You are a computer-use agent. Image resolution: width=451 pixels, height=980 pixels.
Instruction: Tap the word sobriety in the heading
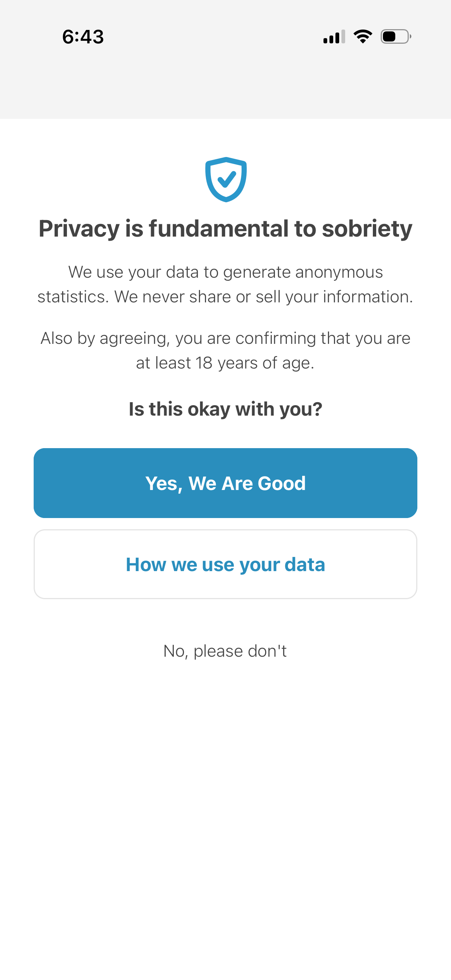pos(367,229)
